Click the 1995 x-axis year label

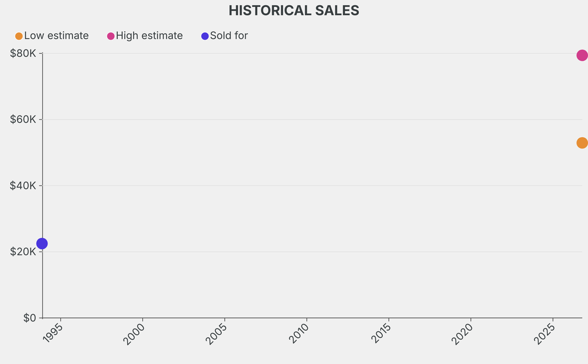pos(52,333)
